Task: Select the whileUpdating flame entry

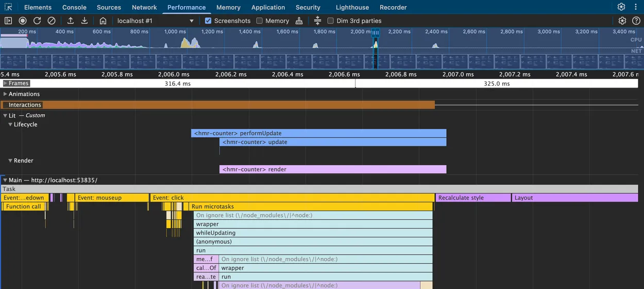Action: tap(313, 233)
